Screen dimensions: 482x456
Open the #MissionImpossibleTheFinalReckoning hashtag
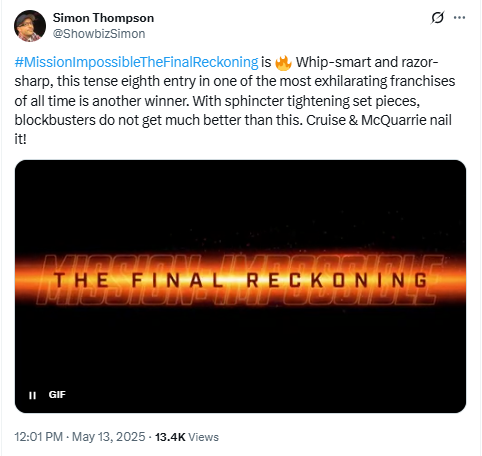tap(136, 62)
